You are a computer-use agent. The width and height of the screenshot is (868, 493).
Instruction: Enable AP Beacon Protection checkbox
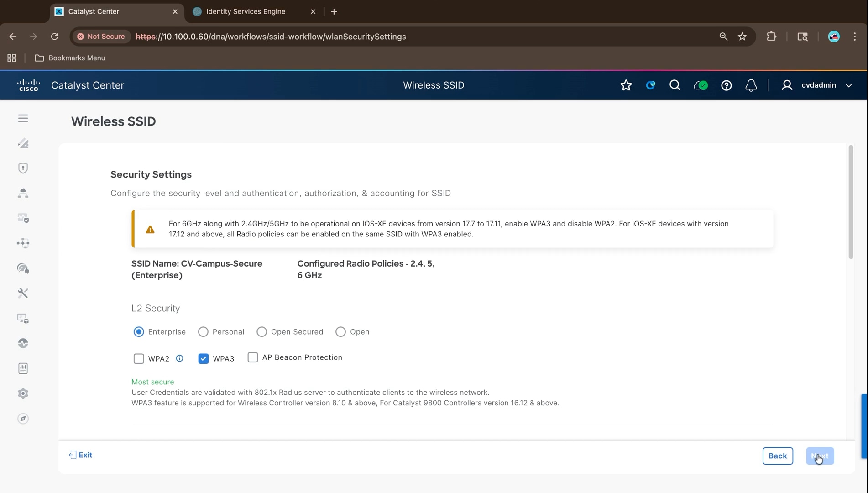point(253,357)
